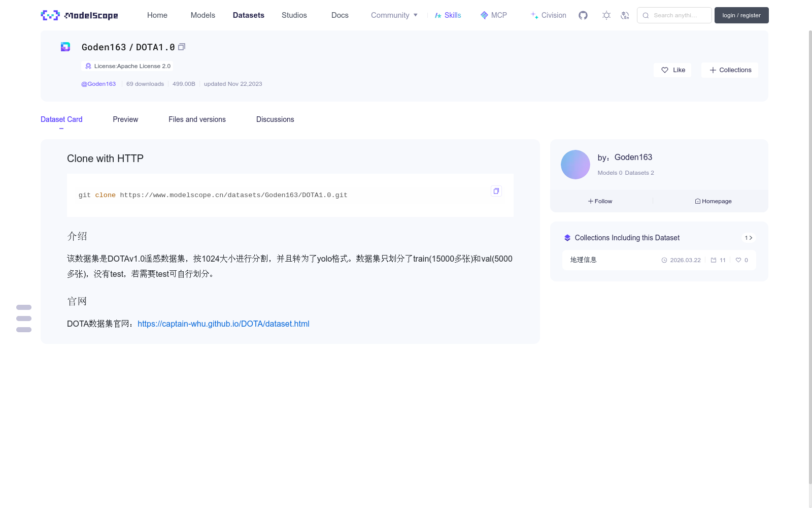Toggle the light/dark theme sun icon

pos(606,15)
